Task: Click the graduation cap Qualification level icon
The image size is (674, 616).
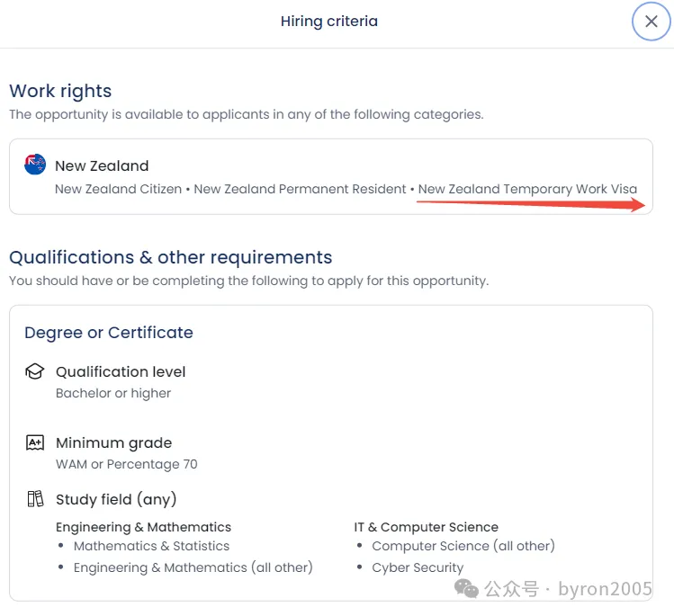Action: coord(35,371)
